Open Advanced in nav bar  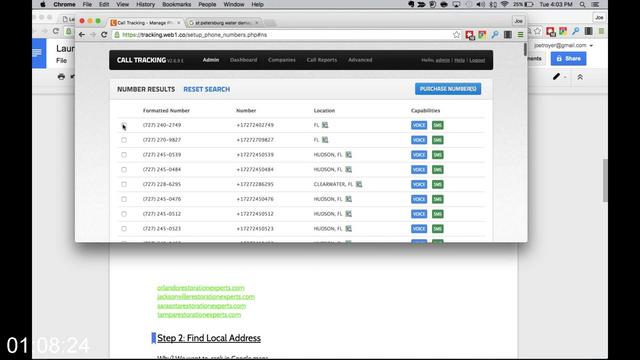360,60
